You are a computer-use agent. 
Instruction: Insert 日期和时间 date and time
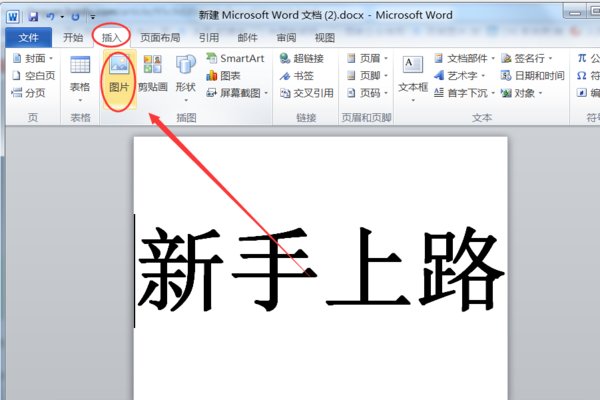coord(532,76)
